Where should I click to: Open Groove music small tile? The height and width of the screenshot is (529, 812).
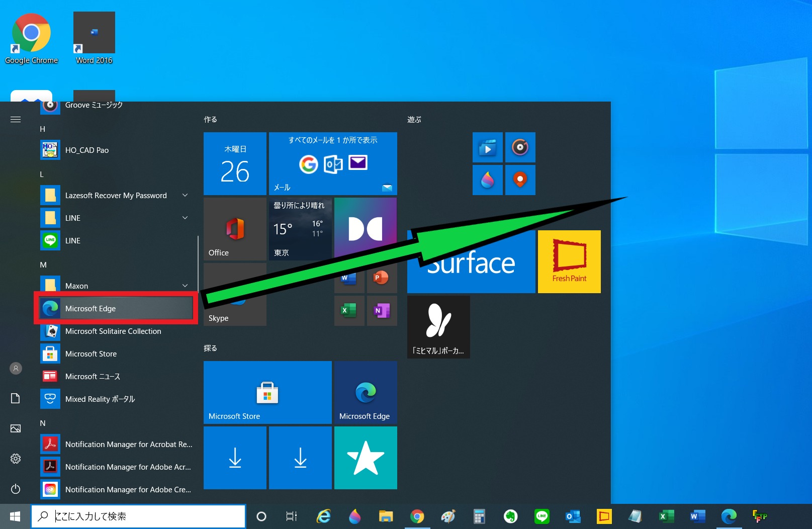(520, 147)
